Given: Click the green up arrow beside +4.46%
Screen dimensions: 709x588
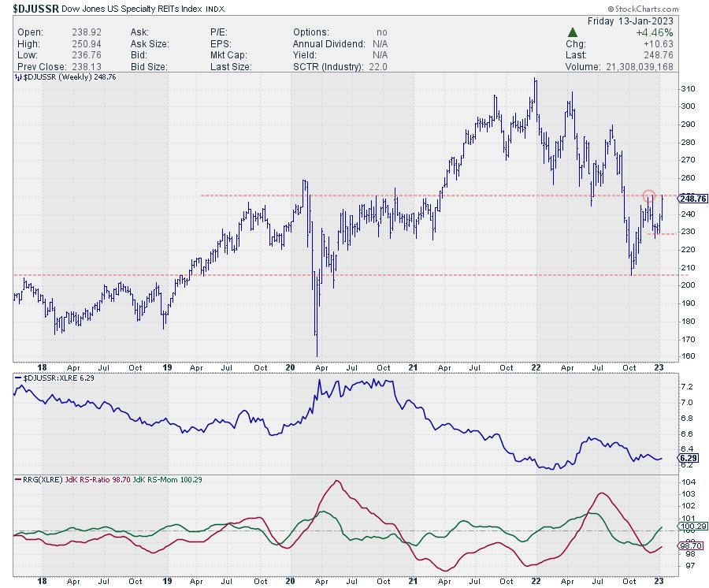Looking at the screenshot, I should 574,33.
